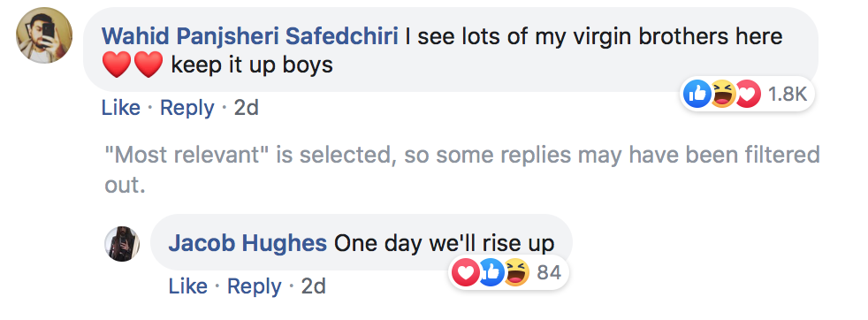This screenshot has height=320, width=868.
Task: Like Wahid's comment
Action: coord(121,108)
